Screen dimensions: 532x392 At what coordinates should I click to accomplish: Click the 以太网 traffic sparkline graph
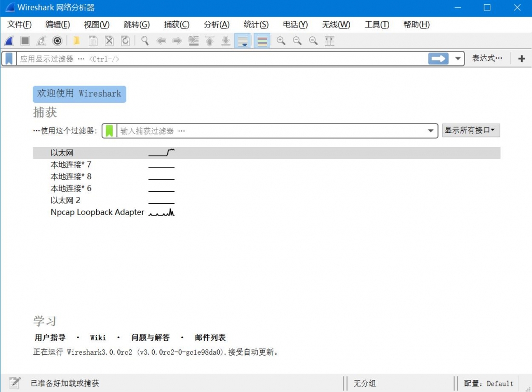tap(162, 153)
